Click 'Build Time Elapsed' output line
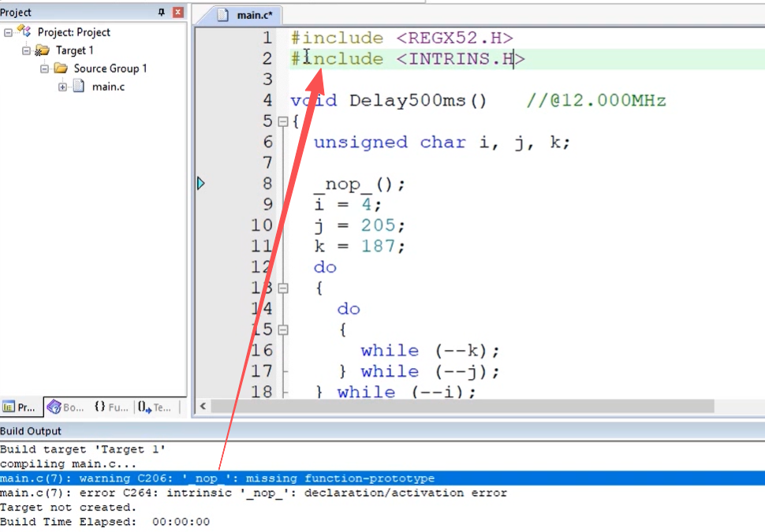765x532 pixels. click(x=105, y=522)
